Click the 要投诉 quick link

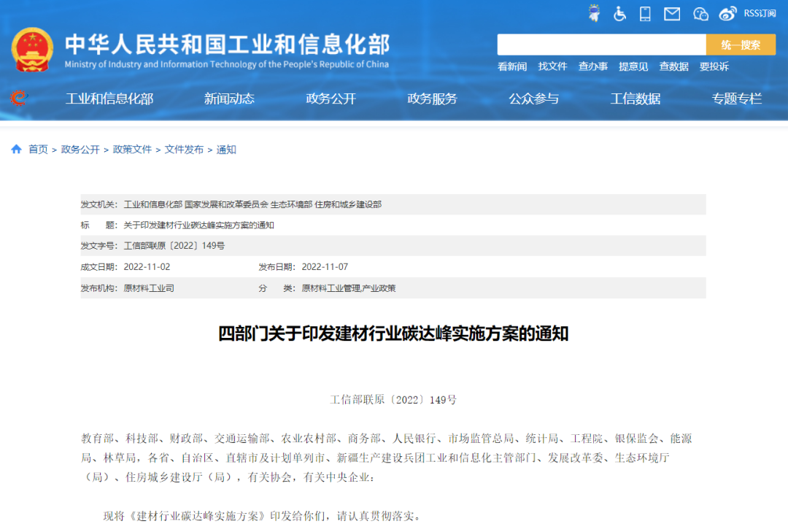coord(714,66)
